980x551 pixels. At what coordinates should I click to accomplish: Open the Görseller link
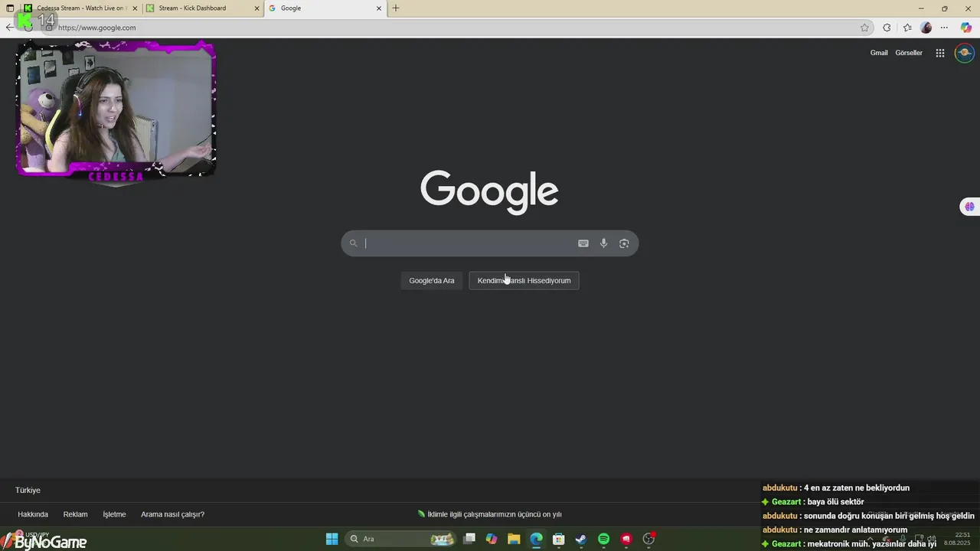click(x=909, y=53)
